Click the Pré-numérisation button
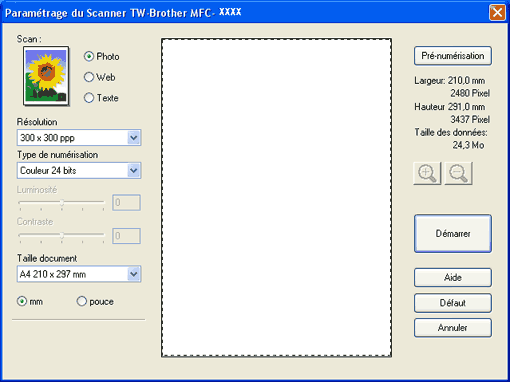The height and width of the screenshot is (382, 510). 453,56
